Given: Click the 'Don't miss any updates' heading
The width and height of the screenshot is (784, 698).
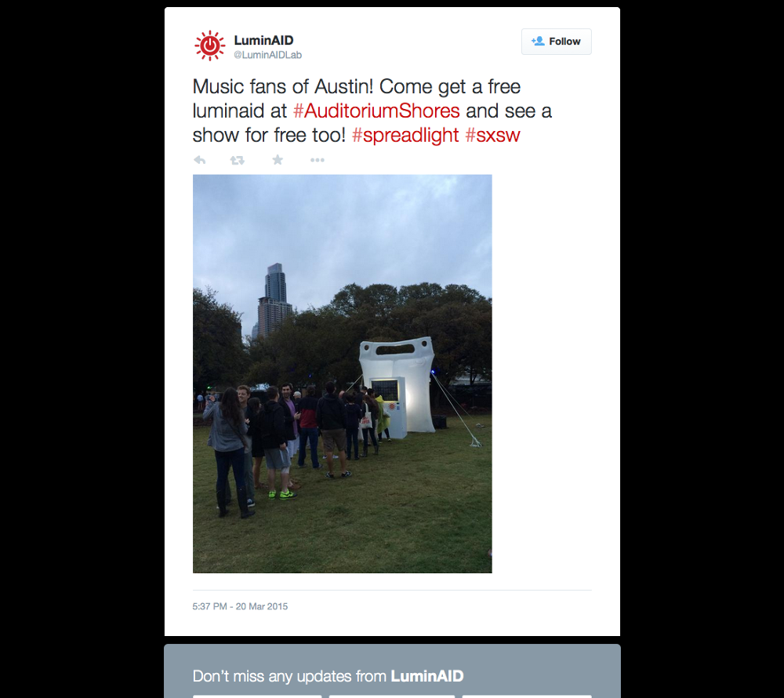Looking at the screenshot, I should pyautogui.click(x=328, y=676).
